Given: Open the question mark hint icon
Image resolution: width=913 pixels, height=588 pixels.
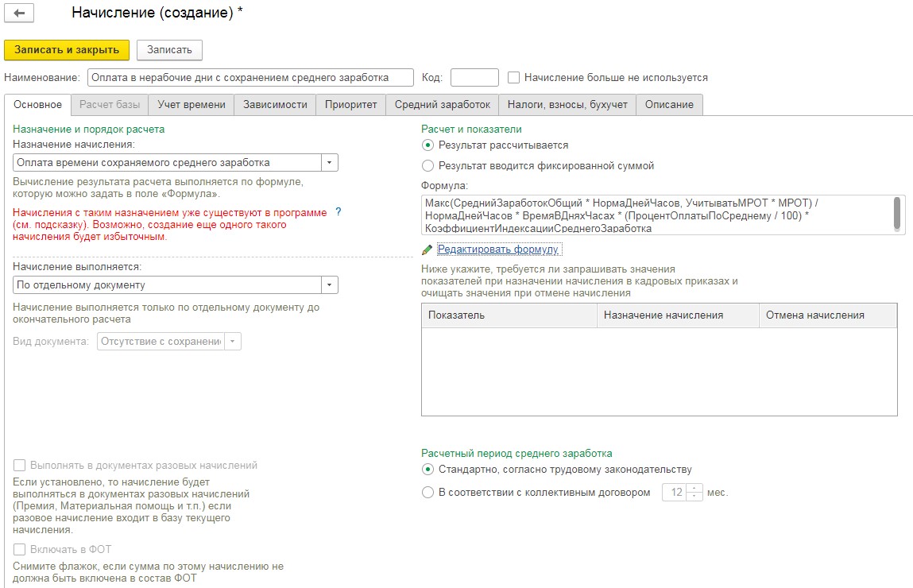Looking at the screenshot, I should click(339, 212).
